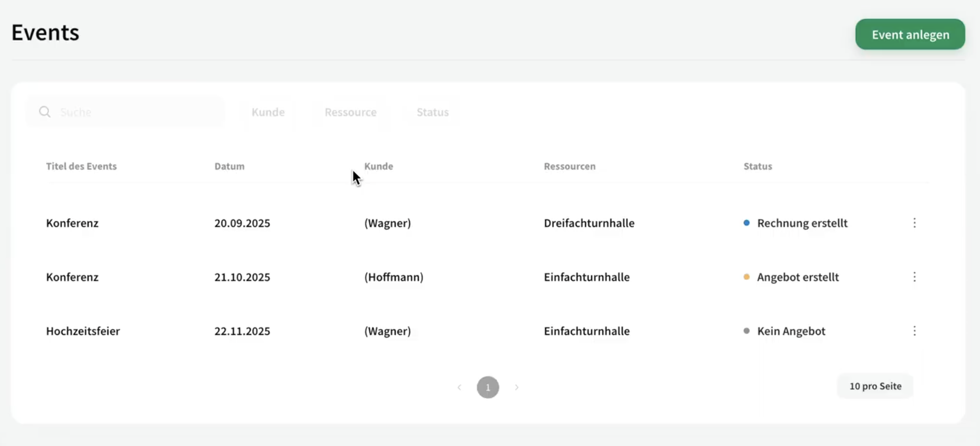Screen dimensions: 980x446
Task: Open the Kunde filter dropdown
Action: point(268,112)
